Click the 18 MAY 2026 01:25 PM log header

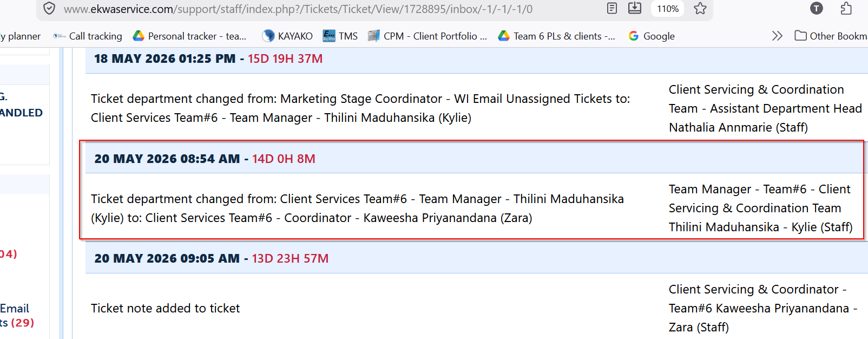[476, 59]
